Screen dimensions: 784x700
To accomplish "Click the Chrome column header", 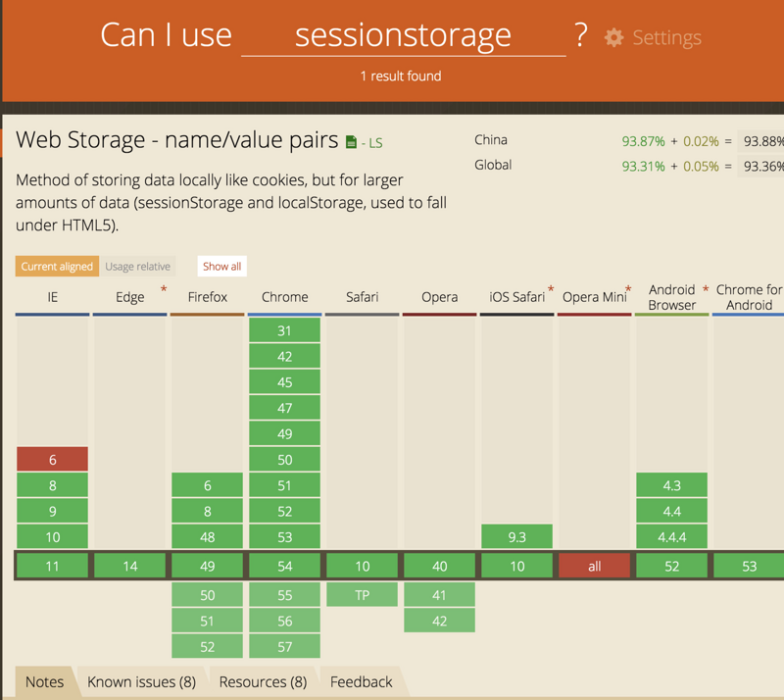I will (284, 297).
